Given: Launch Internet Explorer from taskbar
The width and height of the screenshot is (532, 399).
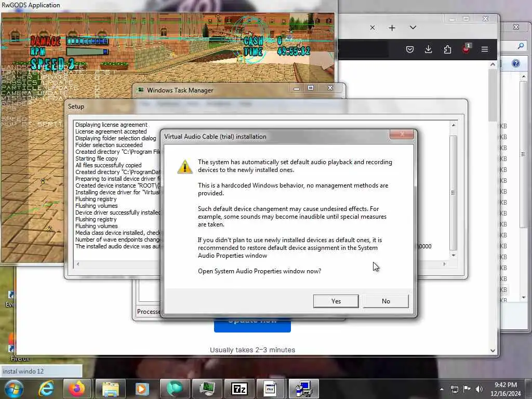Looking at the screenshot, I should pos(46,389).
